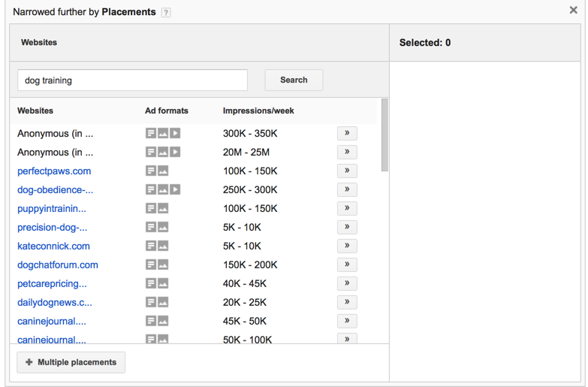Click the text ad format icon for first Anonymous row
Screen dimensions: 588x387
tap(151, 133)
